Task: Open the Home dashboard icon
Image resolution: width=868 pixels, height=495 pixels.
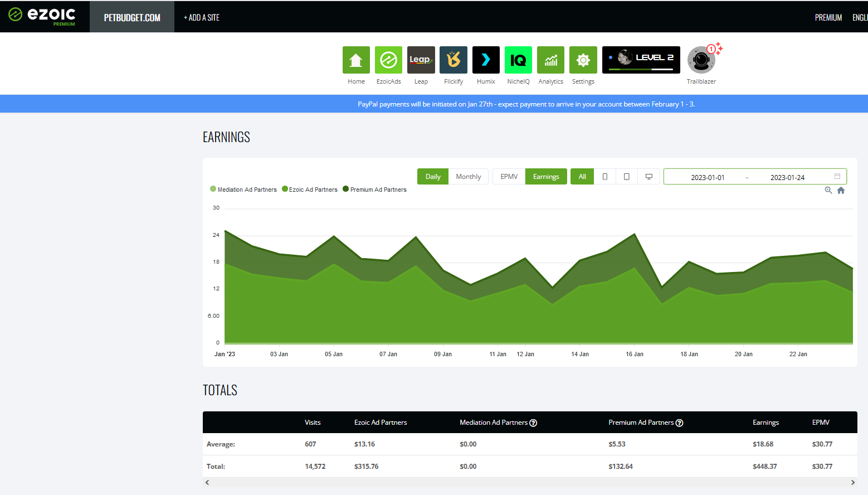Action: coord(356,60)
